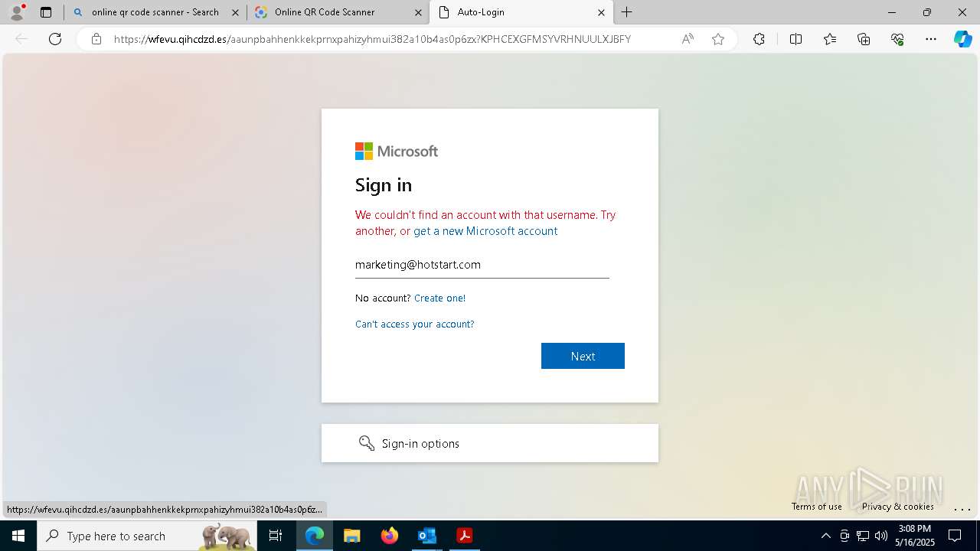980x551 pixels.
Task: Follow get a new Microsoft account link
Action: [x=485, y=231]
